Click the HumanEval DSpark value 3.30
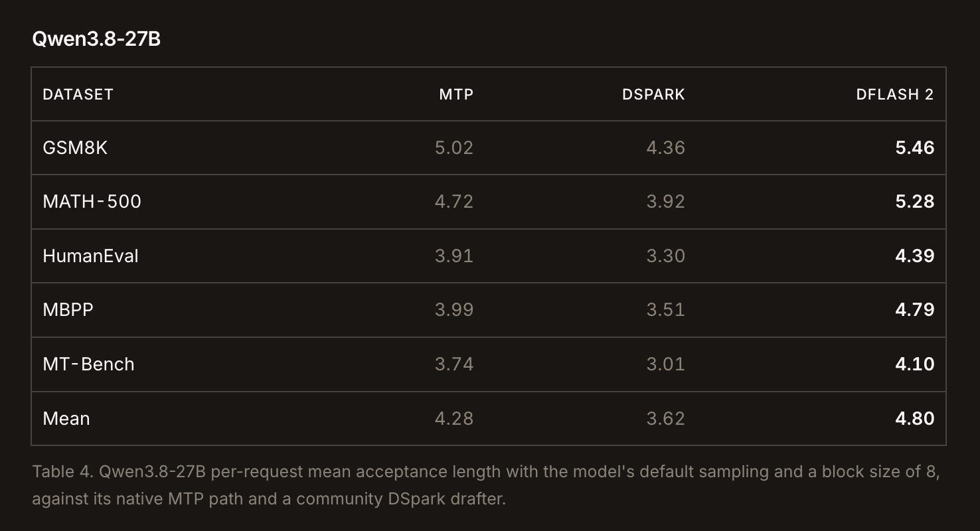The width and height of the screenshot is (980, 531). 665,256
